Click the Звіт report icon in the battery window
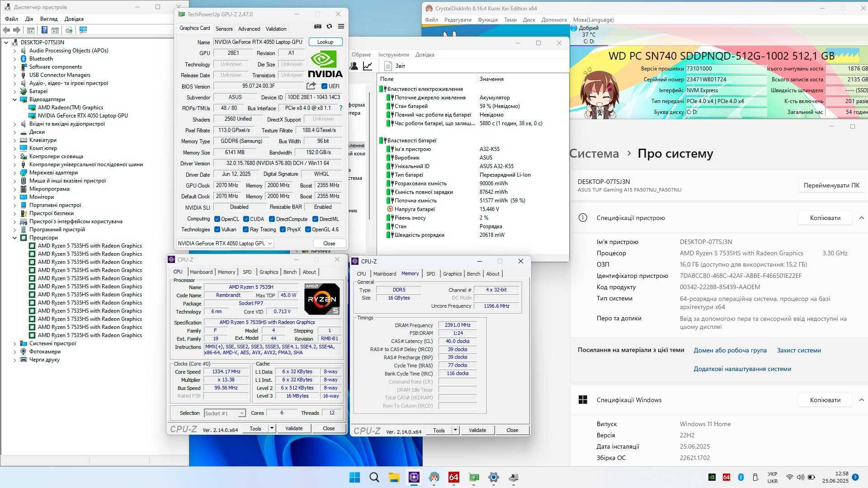Viewport: 868px width, 488px height. pos(388,66)
